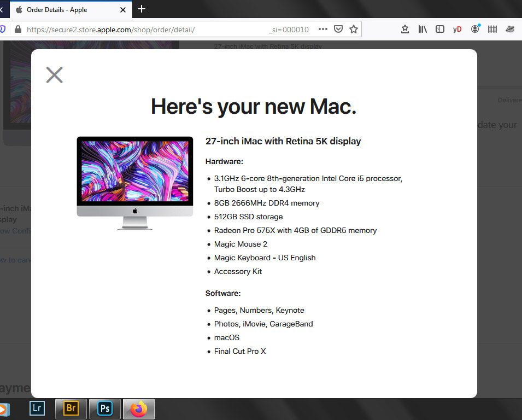Open Photoshop from the taskbar
This screenshot has width=522, height=420.
coord(105,409)
